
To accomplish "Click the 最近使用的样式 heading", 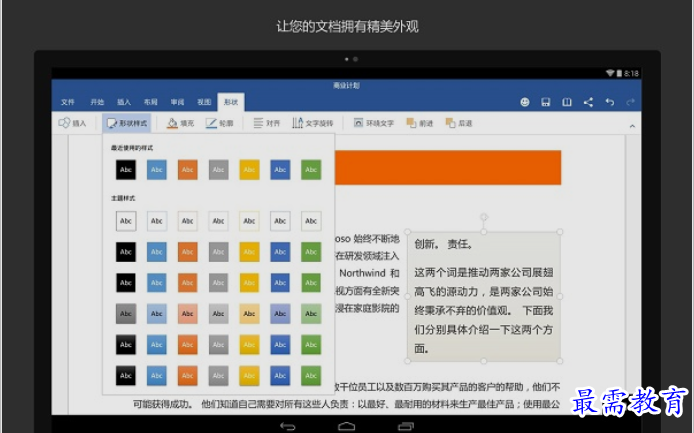I will pyautogui.click(x=132, y=148).
